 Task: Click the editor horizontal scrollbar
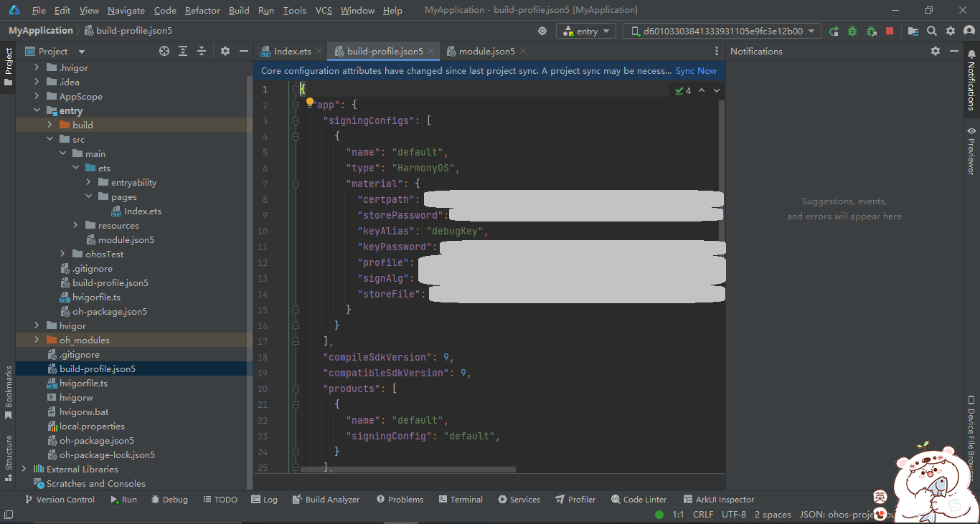pos(407,470)
